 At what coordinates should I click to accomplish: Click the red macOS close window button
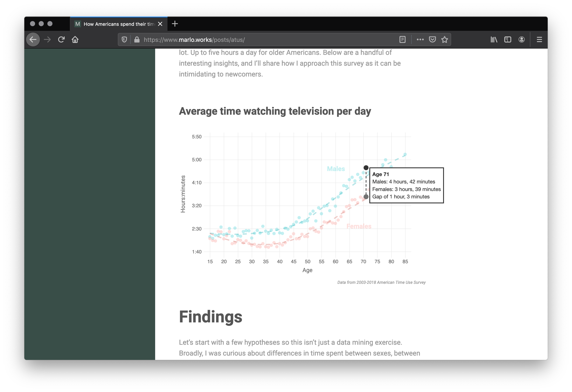[x=33, y=24]
